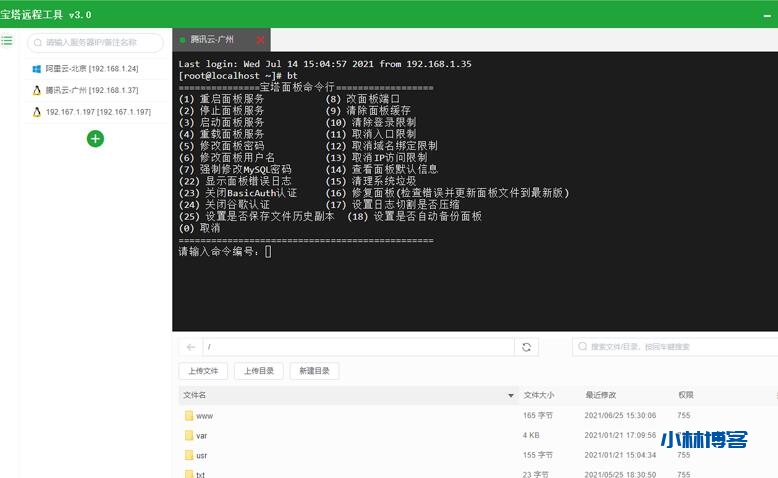Open the usr folder row

tap(478, 455)
